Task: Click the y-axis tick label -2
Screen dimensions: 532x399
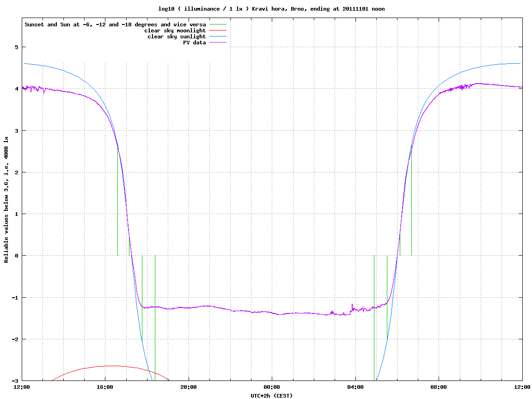Action: click(15, 339)
